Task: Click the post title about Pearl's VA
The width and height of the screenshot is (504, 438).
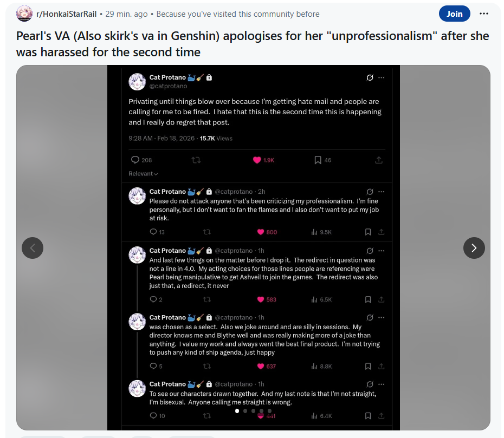Action: pos(253,44)
